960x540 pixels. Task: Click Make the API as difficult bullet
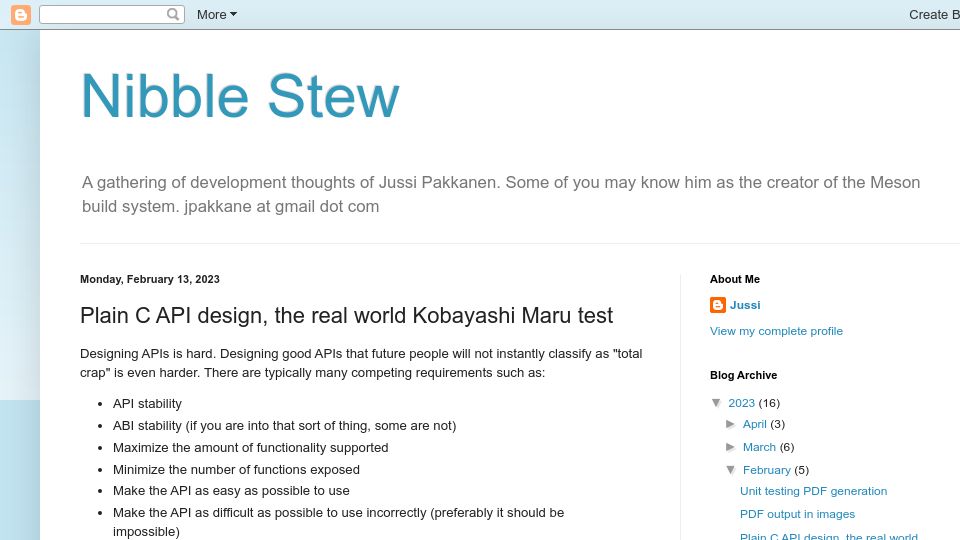tap(338, 522)
